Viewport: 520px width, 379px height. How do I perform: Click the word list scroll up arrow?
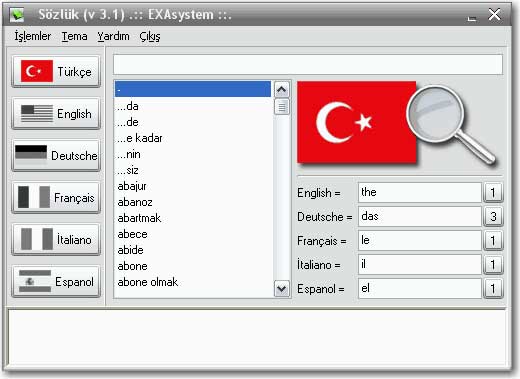click(x=282, y=89)
